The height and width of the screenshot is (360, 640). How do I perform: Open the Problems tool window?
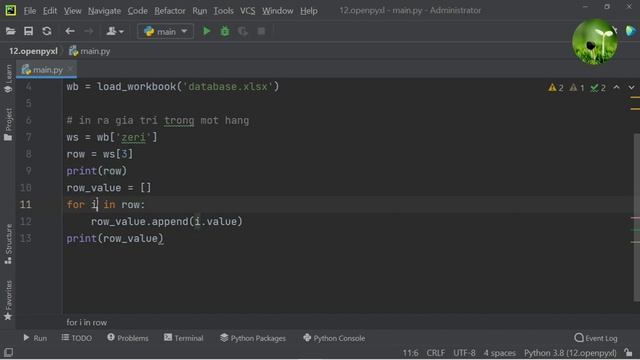tap(128, 338)
